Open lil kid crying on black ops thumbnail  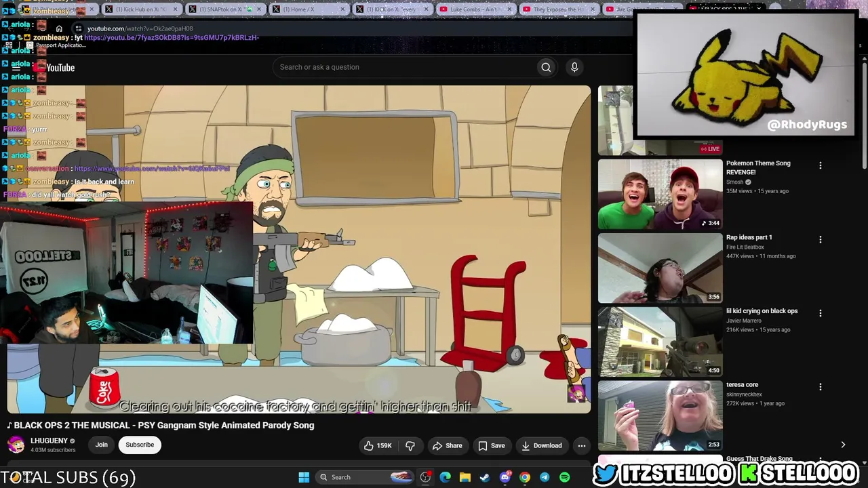pyautogui.click(x=660, y=342)
